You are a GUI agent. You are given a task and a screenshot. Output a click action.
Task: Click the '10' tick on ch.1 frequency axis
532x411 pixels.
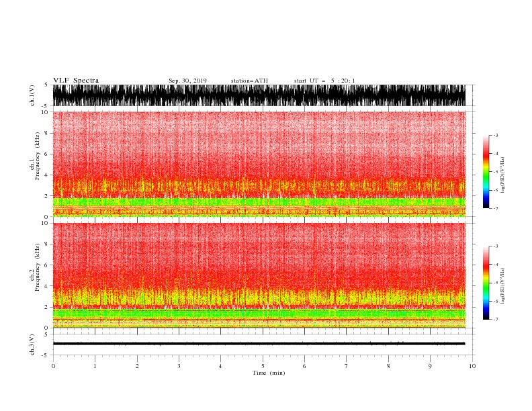tap(45, 112)
